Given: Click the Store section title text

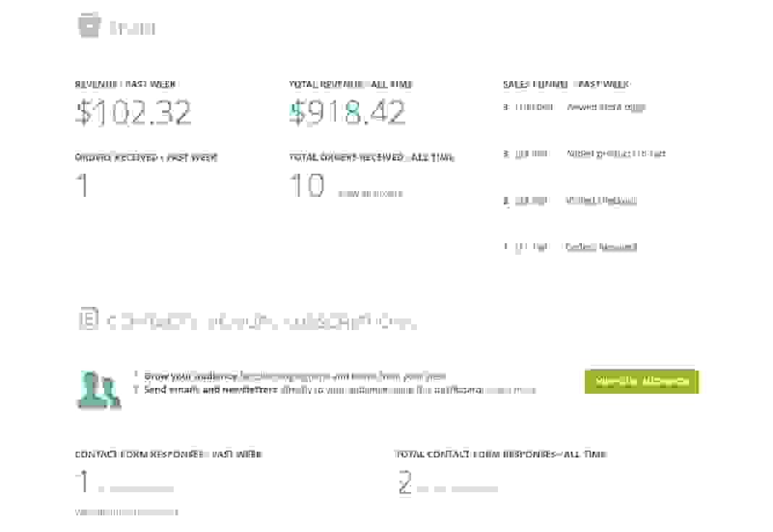Looking at the screenshot, I should (x=132, y=28).
